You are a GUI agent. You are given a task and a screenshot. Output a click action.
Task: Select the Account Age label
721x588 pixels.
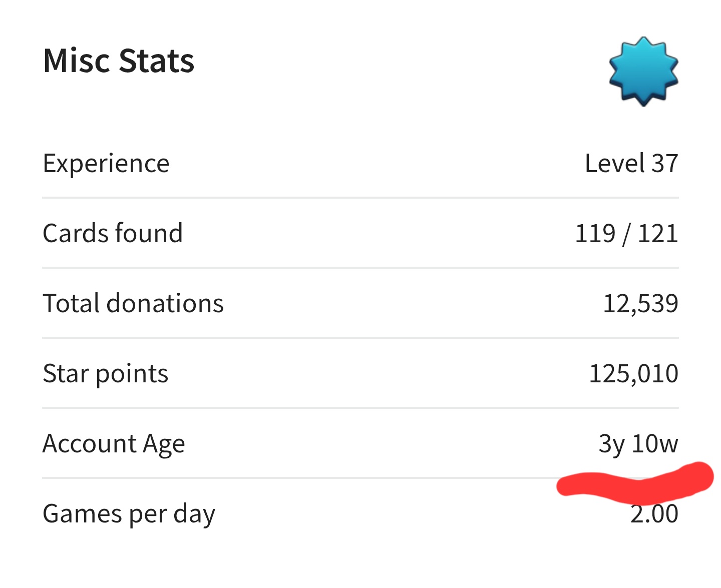coord(114,444)
